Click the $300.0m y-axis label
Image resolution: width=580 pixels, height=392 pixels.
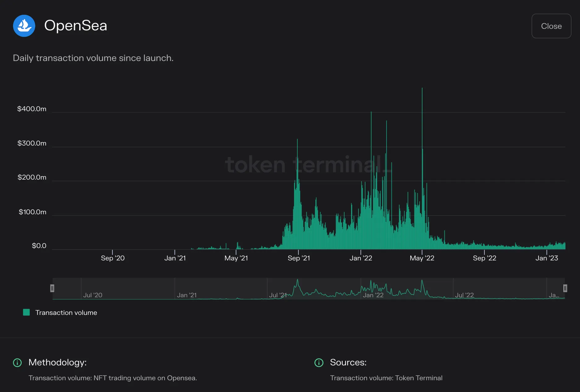pyautogui.click(x=32, y=143)
